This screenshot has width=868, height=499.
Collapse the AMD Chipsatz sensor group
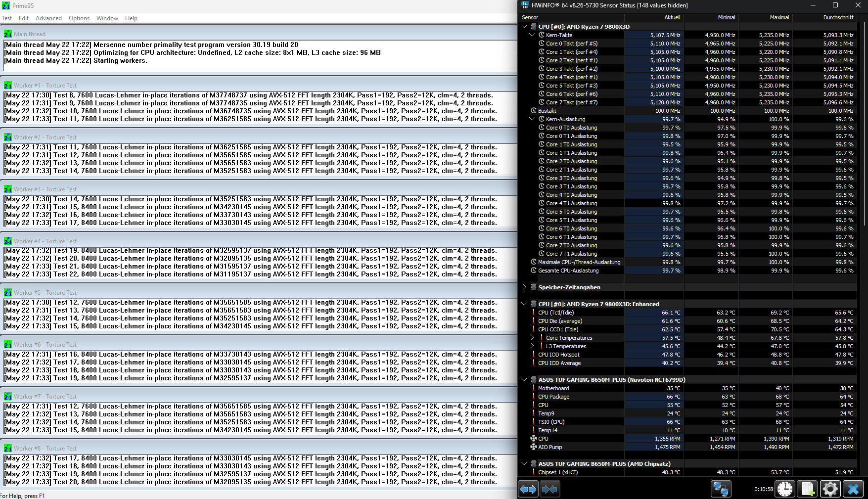524,464
